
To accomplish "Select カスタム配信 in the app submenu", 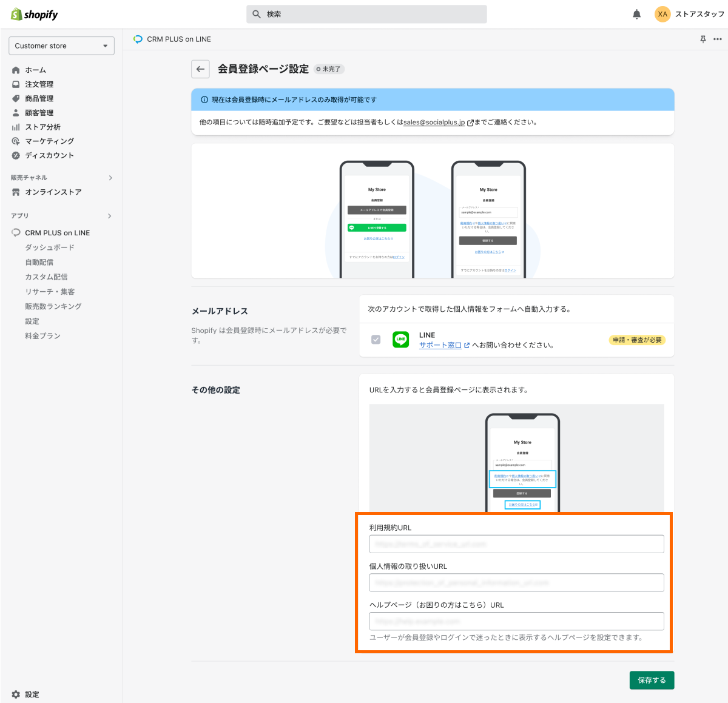I will [x=46, y=277].
